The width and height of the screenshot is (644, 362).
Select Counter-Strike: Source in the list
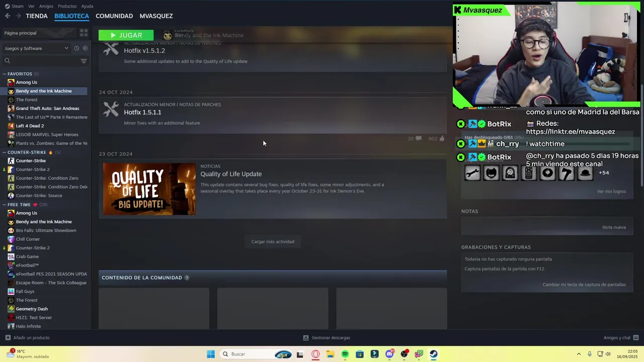coord(39,196)
